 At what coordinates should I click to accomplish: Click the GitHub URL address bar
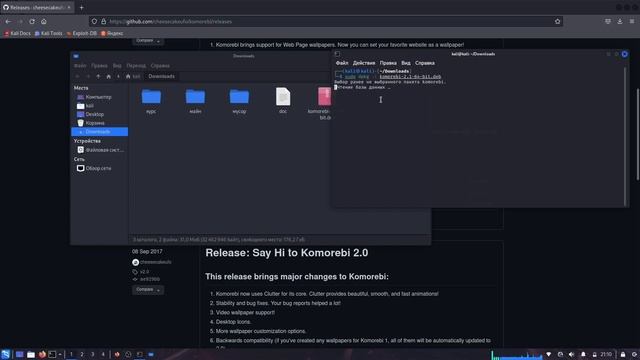(x=327, y=21)
